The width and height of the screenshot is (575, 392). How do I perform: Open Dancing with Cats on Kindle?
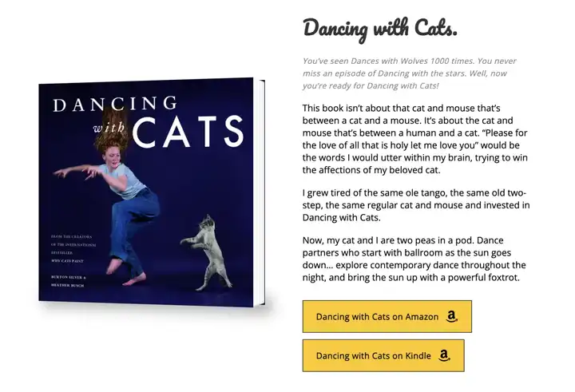[x=383, y=355]
